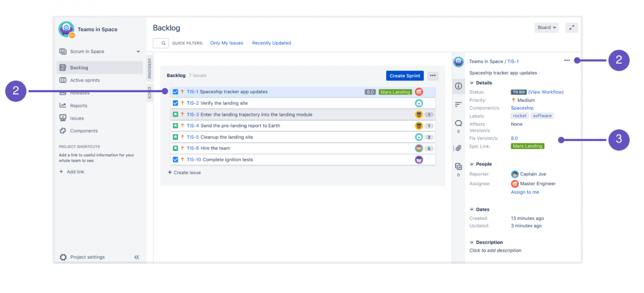The width and height of the screenshot is (644, 293).
Task: Click the TIS-2 task type checkbox icon
Action: [x=175, y=103]
